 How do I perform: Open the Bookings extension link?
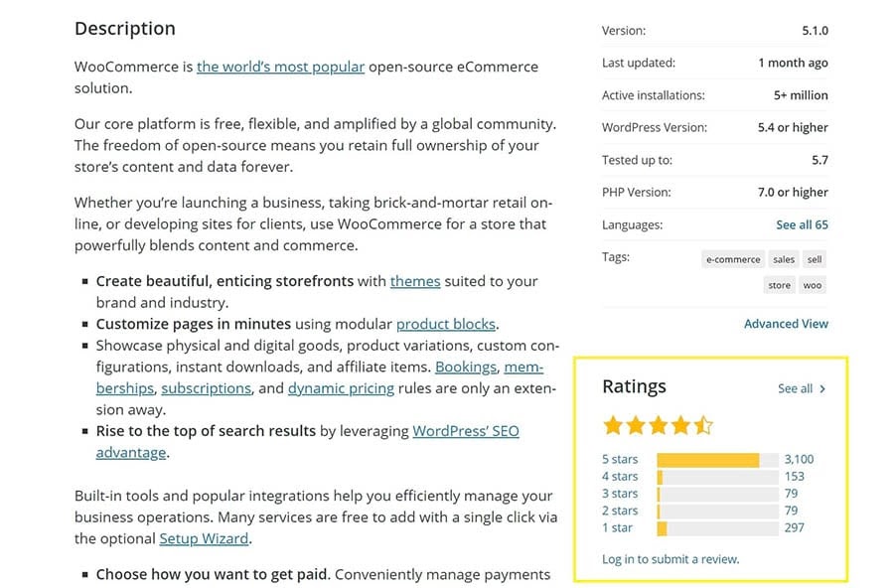click(466, 367)
